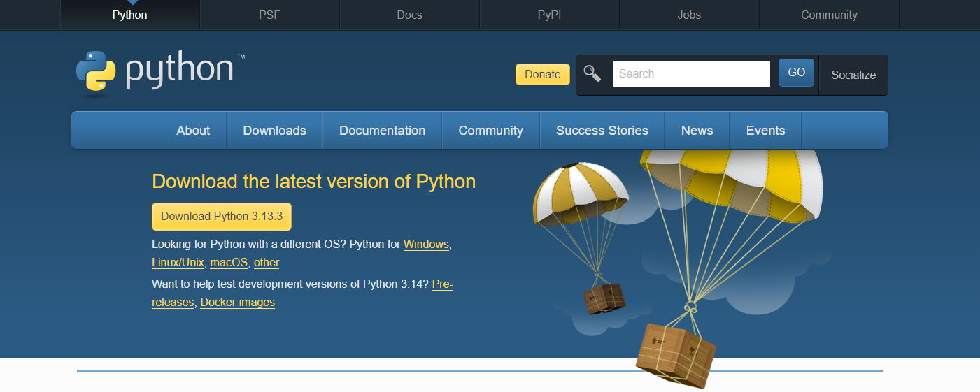Open the Jobs top tab
The width and height of the screenshot is (980, 392).
pyautogui.click(x=689, y=15)
